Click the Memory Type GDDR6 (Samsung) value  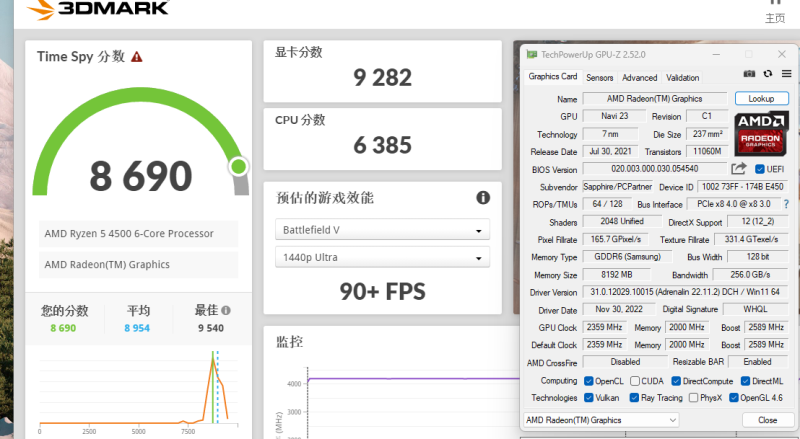[627, 257]
